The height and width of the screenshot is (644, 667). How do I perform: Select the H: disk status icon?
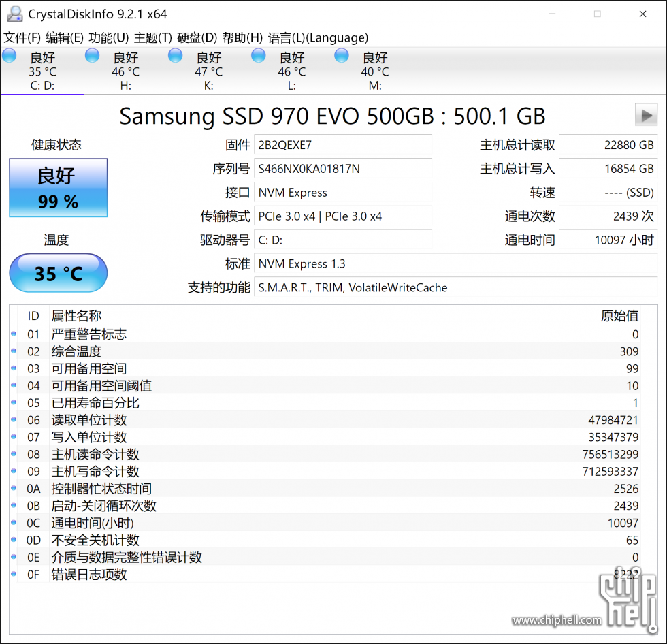click(x=93, y=56)
